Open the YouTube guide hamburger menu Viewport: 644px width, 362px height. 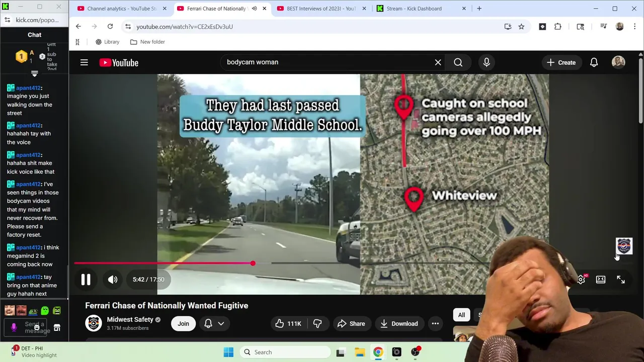[x=84, y=62]
